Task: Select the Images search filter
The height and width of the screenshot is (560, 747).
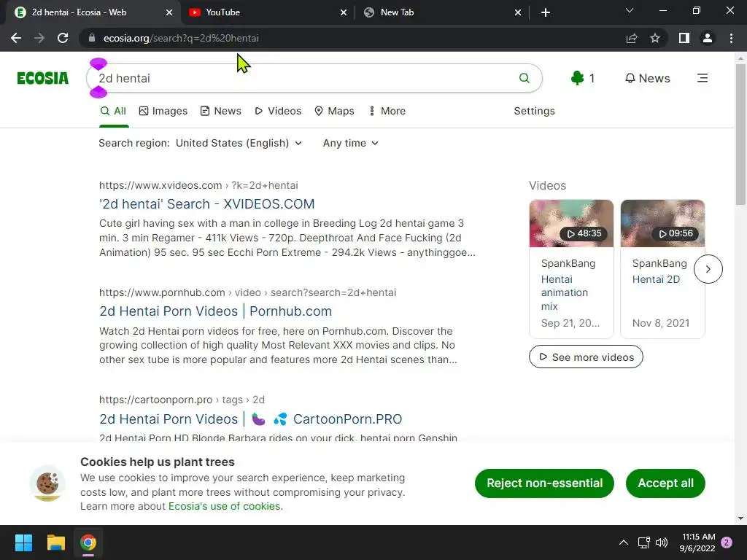Action: pyautogui.click(x=163, y=111)
